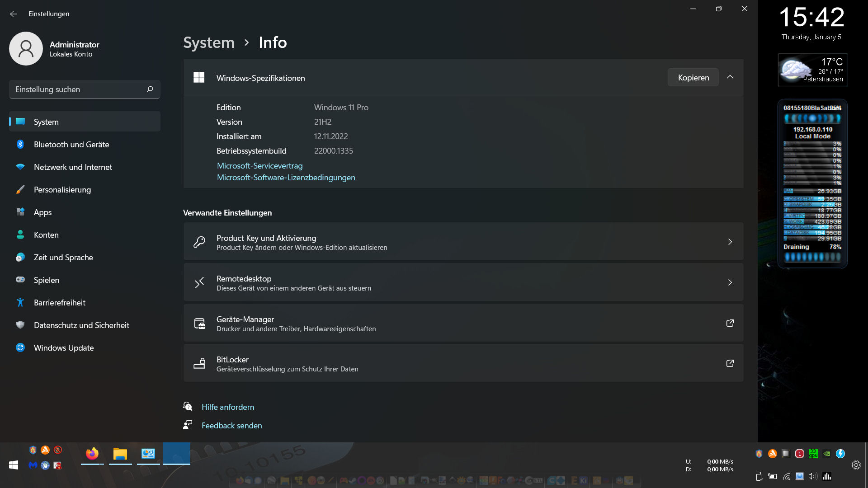Click the Malwarebytes icon in taskbar
The height and width of the screenshot is (488, 868).
33,465
